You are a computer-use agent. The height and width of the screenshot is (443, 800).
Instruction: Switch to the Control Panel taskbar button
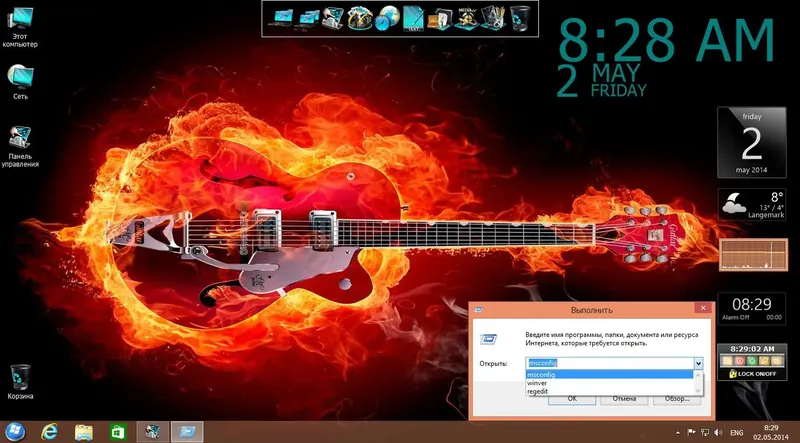coord(153,432)
